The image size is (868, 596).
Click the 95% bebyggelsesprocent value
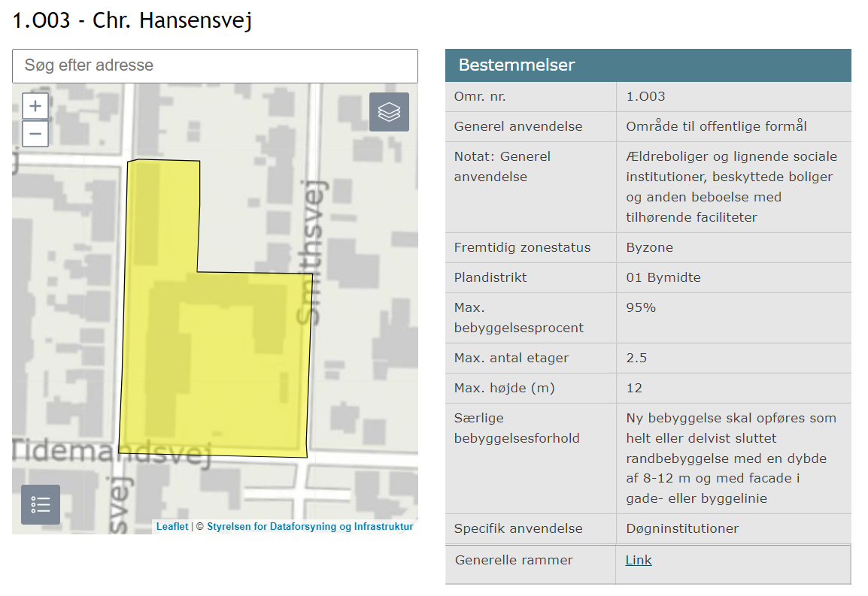[x=641, y=307]
